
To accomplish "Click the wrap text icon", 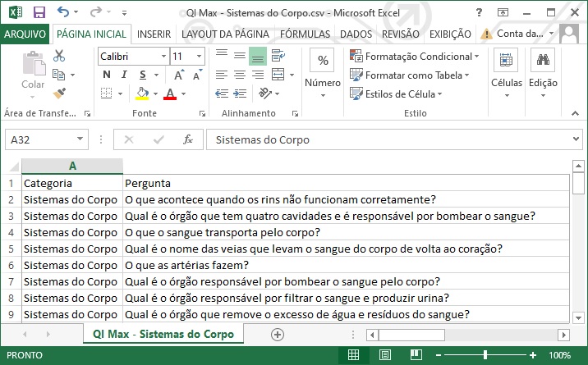I will tap(278, 56).
